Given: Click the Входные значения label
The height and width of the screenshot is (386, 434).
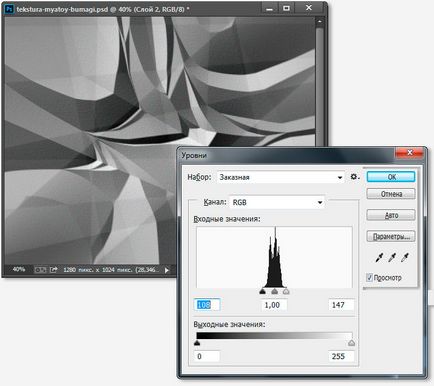Looking at the screenshot, I should pos(227,219).
